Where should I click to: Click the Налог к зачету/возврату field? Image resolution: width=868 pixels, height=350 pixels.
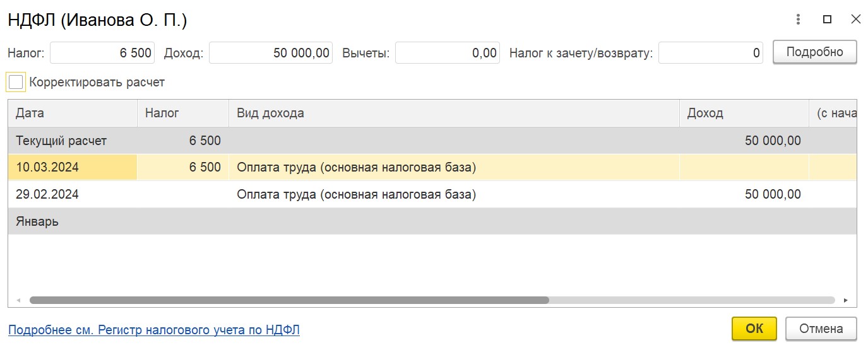(711, 53)
